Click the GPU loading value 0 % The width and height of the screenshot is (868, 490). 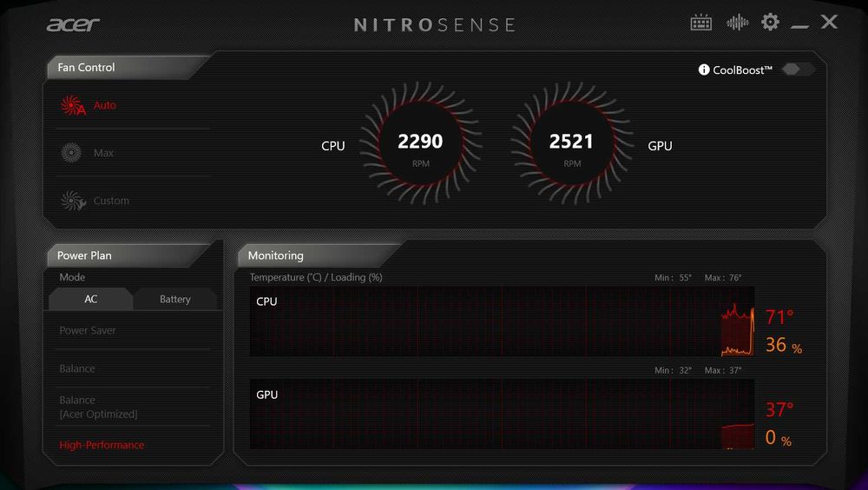[779, 438]
